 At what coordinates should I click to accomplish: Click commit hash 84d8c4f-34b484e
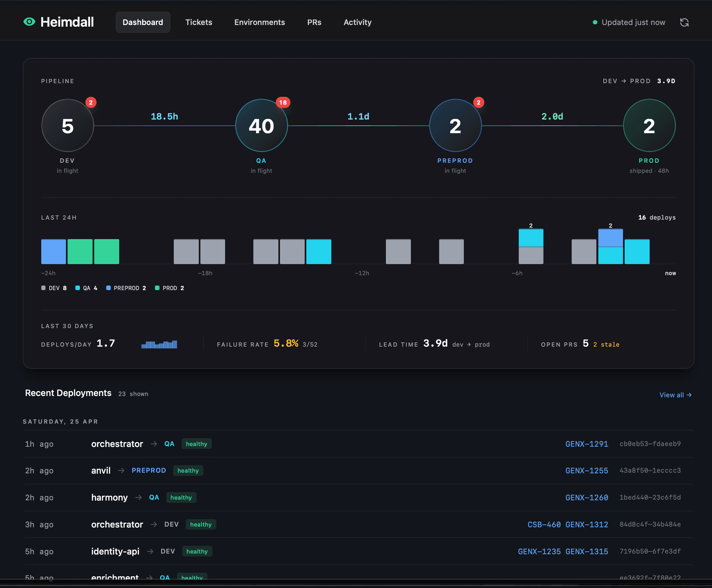pyautogui.click(x=650, y=524)
